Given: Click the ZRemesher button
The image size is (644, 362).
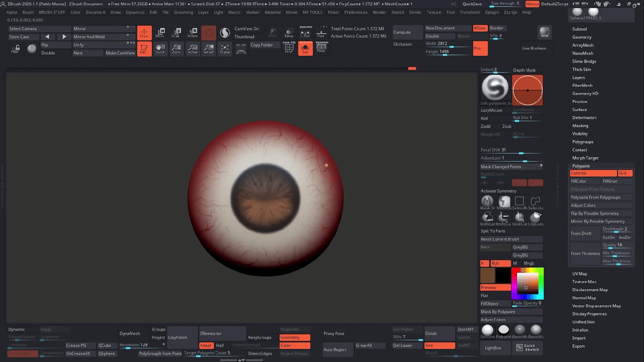Looking at the screenshot, I should coord(222,334).
